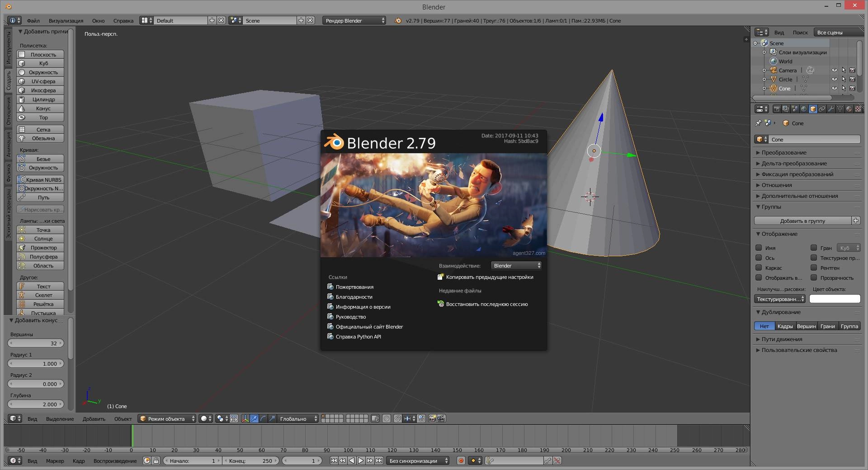This screenshot has height=470, width=868.
Task: Open the Render Layers properties tab icon
Action: [786, 109]
